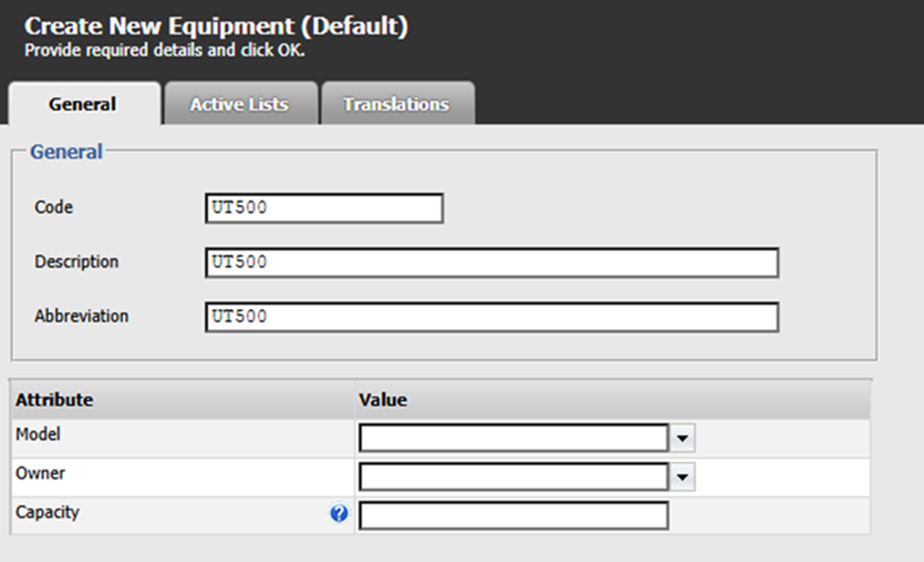Open the Translations tab
Viewport: 924px width, 562px height.
pos(396,104)
